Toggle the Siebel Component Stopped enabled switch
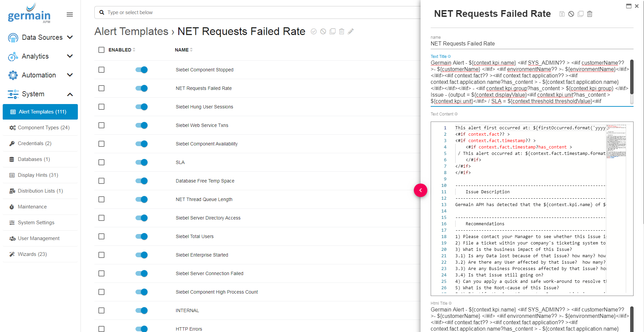The image size is (644, 332). pyautogui.click(x=142, y=70)
